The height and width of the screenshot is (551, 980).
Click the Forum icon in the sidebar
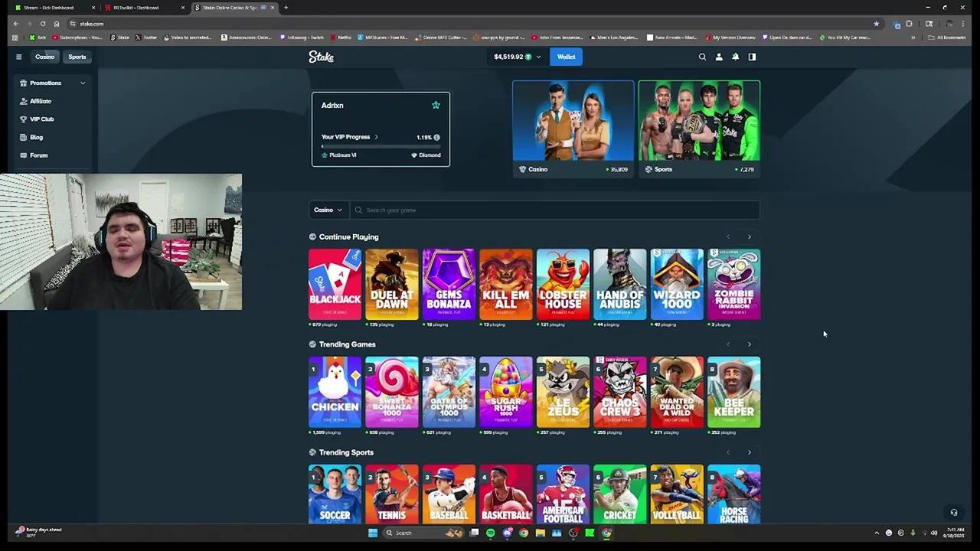coord(23,155)
